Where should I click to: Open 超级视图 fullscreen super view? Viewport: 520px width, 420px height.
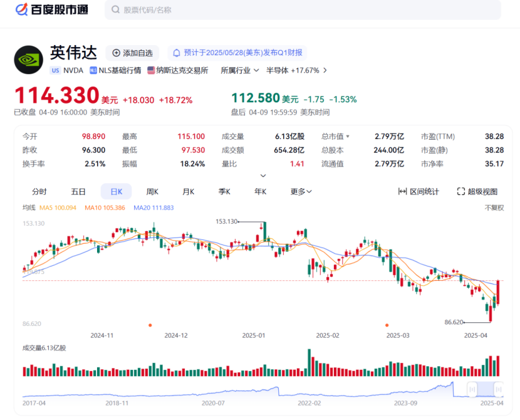pos(477,191)
